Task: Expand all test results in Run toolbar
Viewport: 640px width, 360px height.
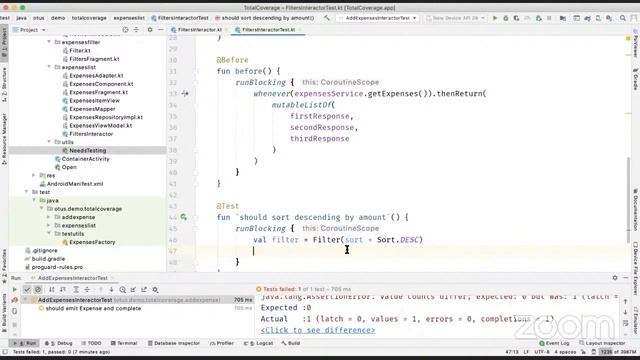Action: tap(76, 289)
